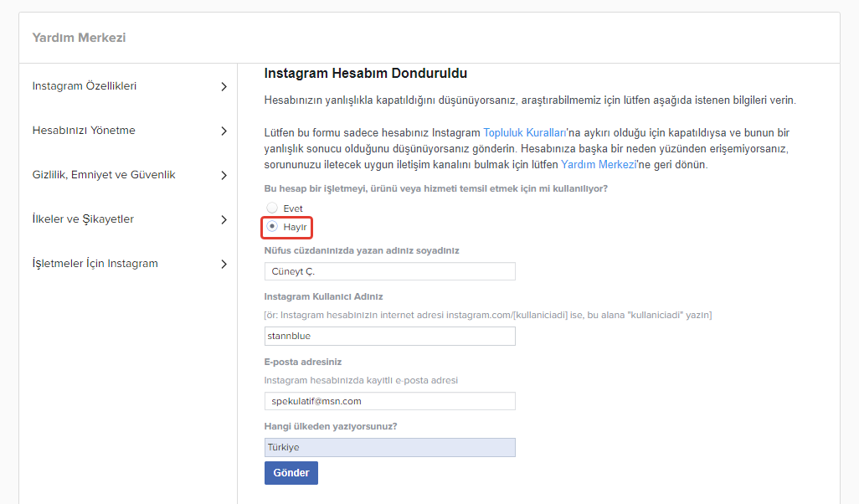Expand Gizlilik, Emniyet ve Güvenlik chevron
The width and height of the screenshot is (859, 504).
tap(224, 175)
